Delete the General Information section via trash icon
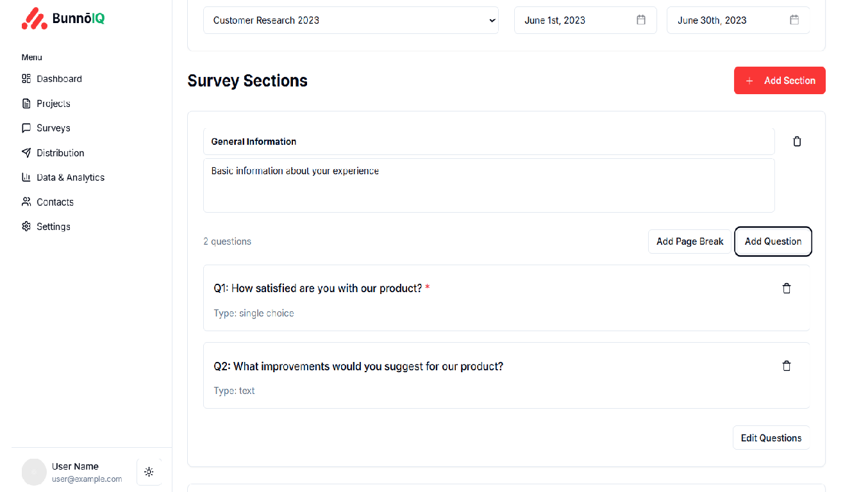The image size is (868, 492). click(797, 141)
